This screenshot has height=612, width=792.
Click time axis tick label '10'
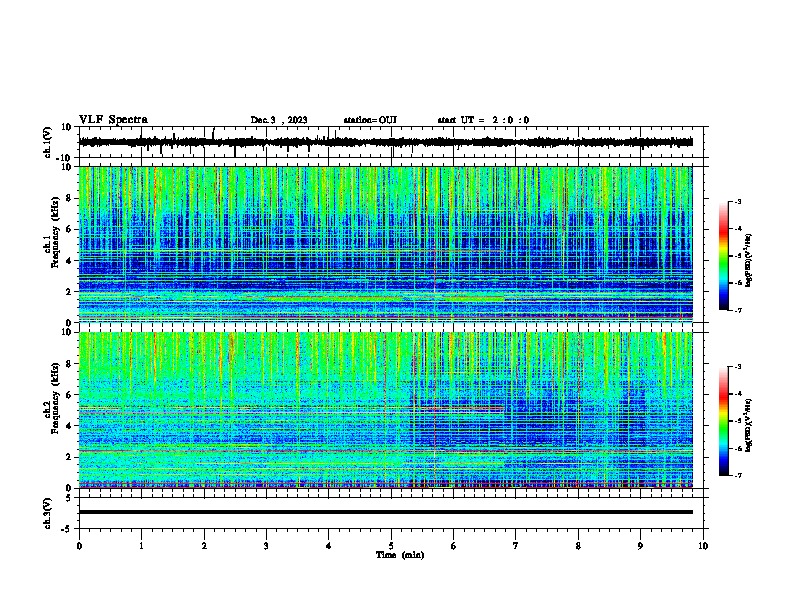pyautogui.click(x=703, y=546)
